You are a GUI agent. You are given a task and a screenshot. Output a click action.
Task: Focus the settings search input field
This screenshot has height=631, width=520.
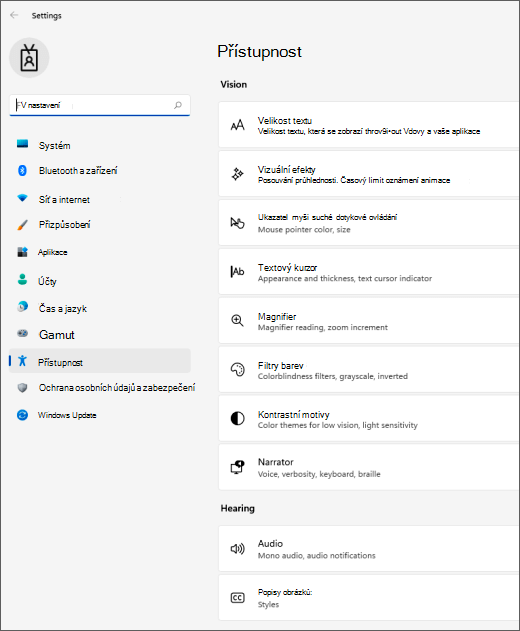[100, 105]
